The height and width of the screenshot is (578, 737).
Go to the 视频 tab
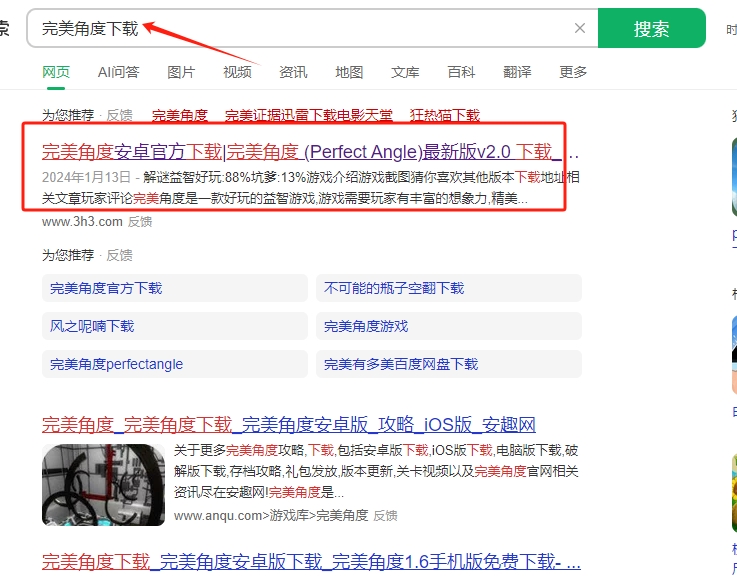click(237, 72)
